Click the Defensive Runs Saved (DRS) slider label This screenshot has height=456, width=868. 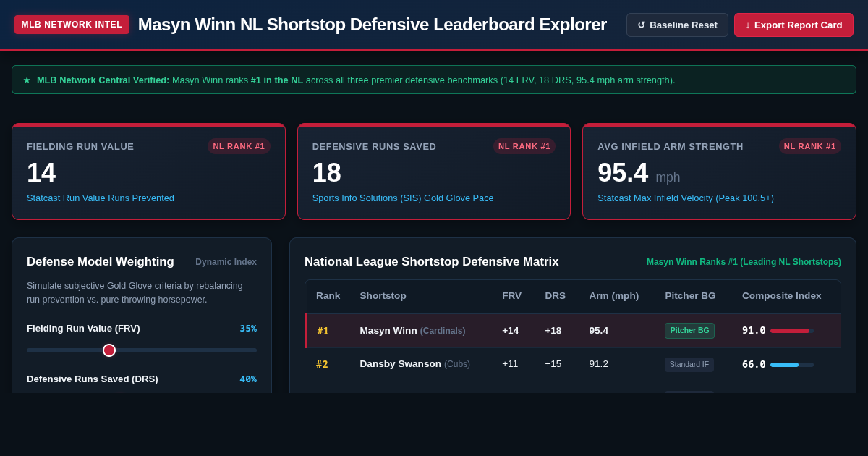click(x=93, y=379)
